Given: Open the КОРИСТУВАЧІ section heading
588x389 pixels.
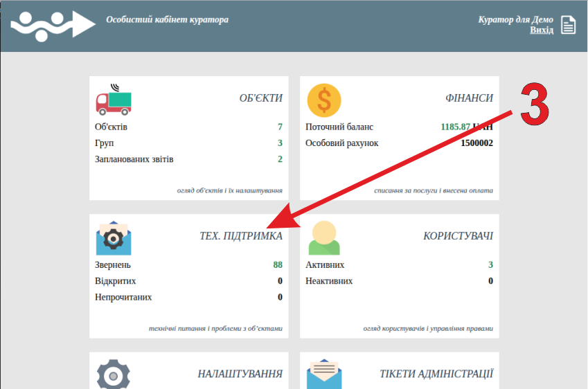Looking at the screenshot, I should tap(458, 237).
